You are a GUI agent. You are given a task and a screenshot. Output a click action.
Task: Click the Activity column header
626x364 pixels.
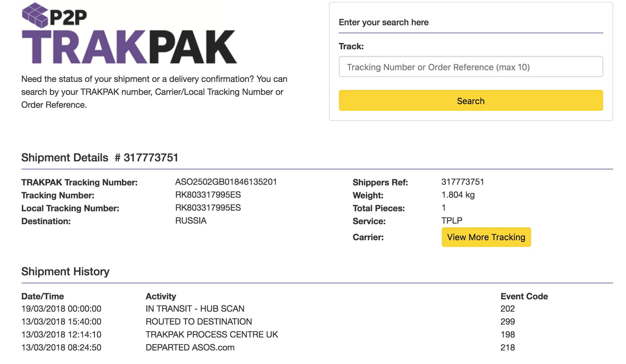click(x=161, y=296)
